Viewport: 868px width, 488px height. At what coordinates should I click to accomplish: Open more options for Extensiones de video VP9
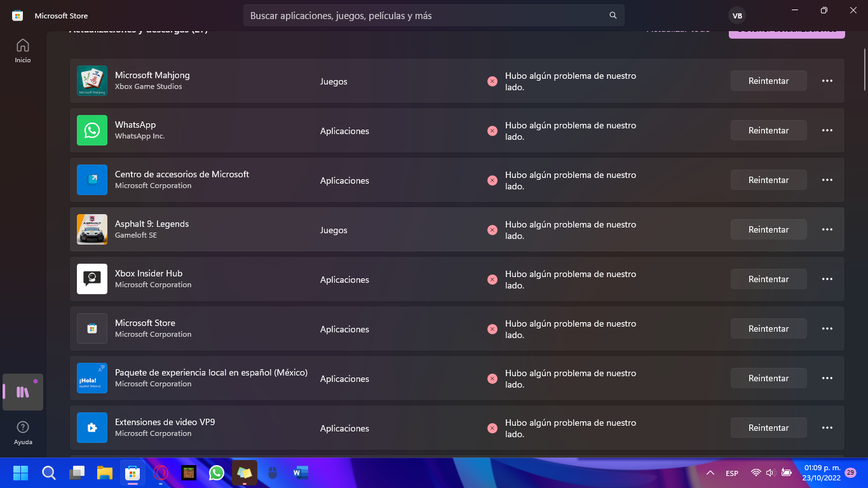[827, 428]
